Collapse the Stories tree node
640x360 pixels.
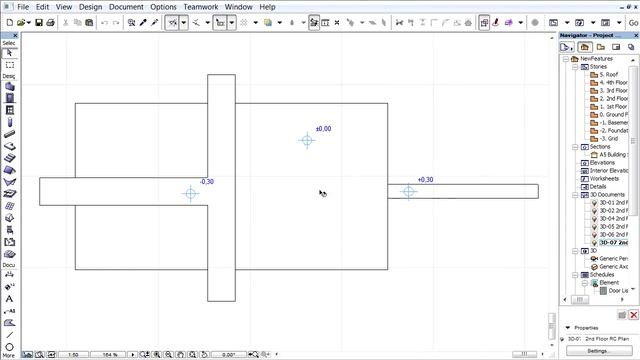pyautogui.click(x=575, y=67)
